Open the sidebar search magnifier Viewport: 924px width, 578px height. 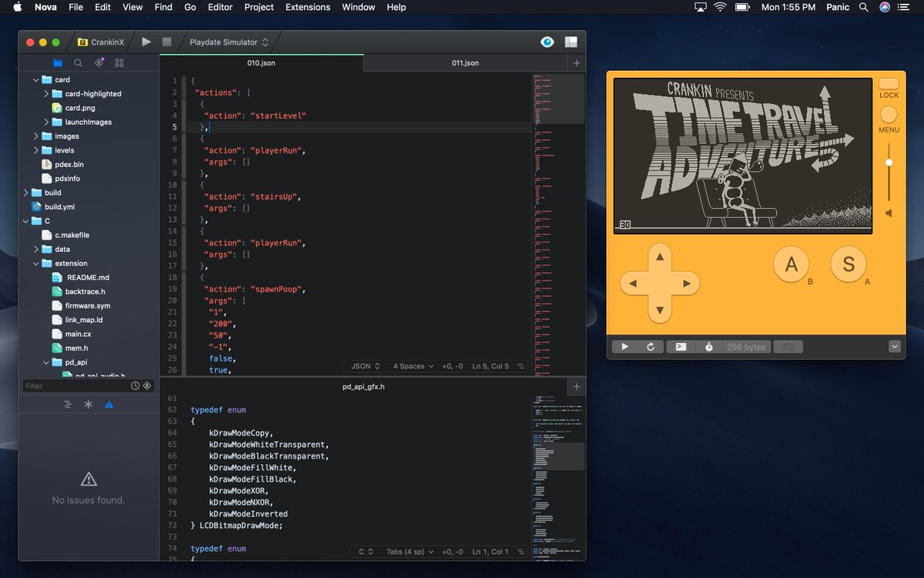coord(78,63)
